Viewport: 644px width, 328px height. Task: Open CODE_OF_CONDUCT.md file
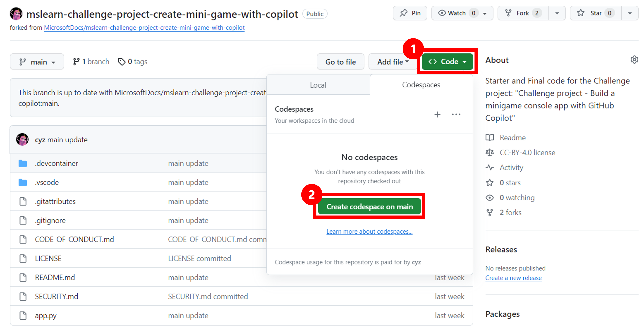pos(74,239)
